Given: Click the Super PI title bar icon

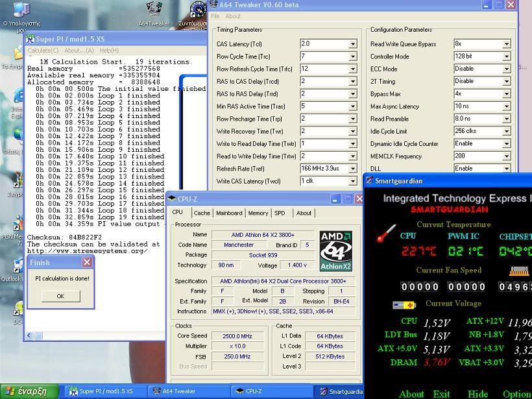Looking at the screenshot, I should point(30,39).
